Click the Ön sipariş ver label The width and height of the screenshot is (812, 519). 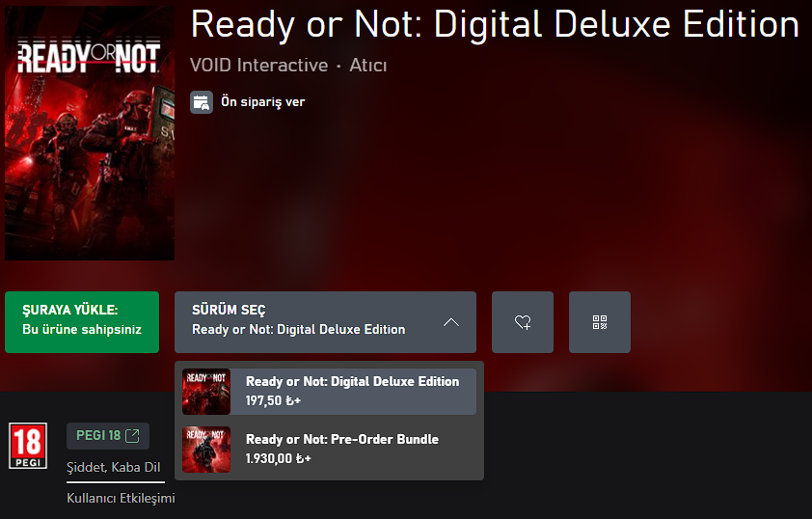pyautogui.click(x=263, y=102)
